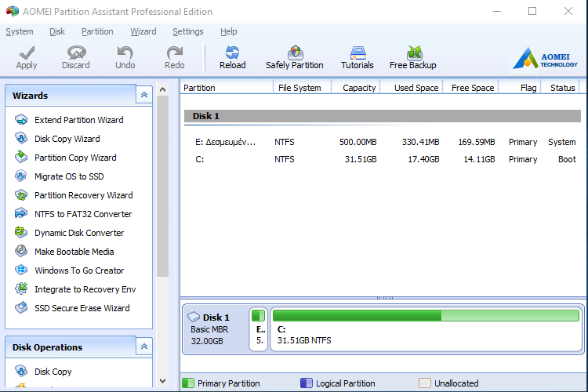The width and height of the screenshot is (588, 392).
Task: Click the Redo arrow icon
Action: [174, 53]
